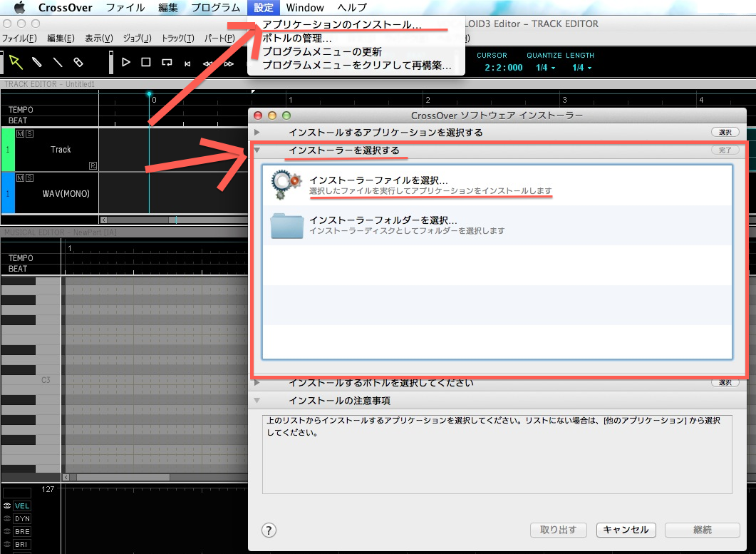Select the DYN parameter button

[x=22, y=519]
